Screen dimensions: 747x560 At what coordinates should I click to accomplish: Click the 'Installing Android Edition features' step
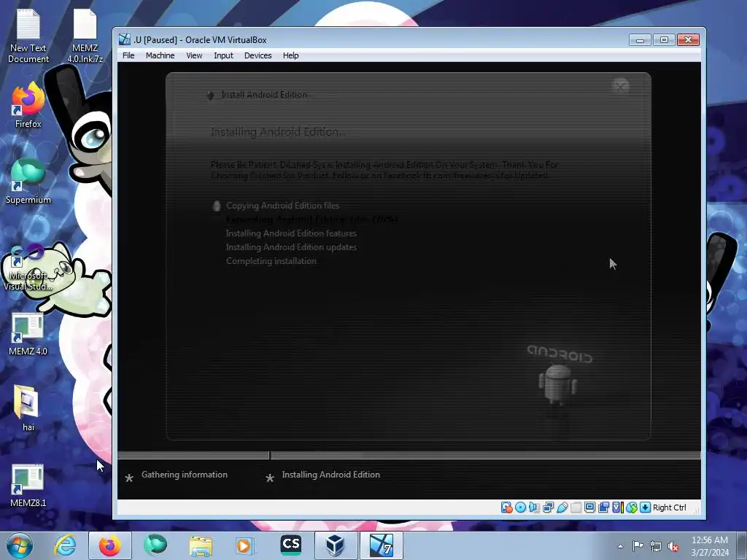(291, 233)
